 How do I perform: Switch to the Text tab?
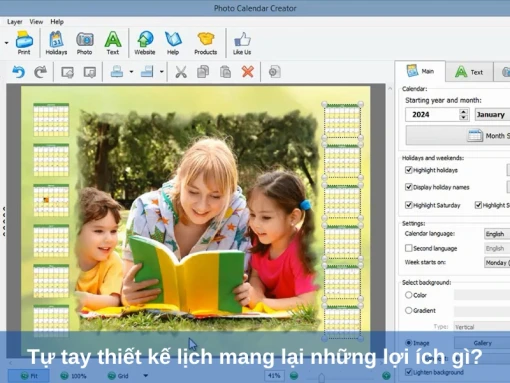(x=469, y=72)
